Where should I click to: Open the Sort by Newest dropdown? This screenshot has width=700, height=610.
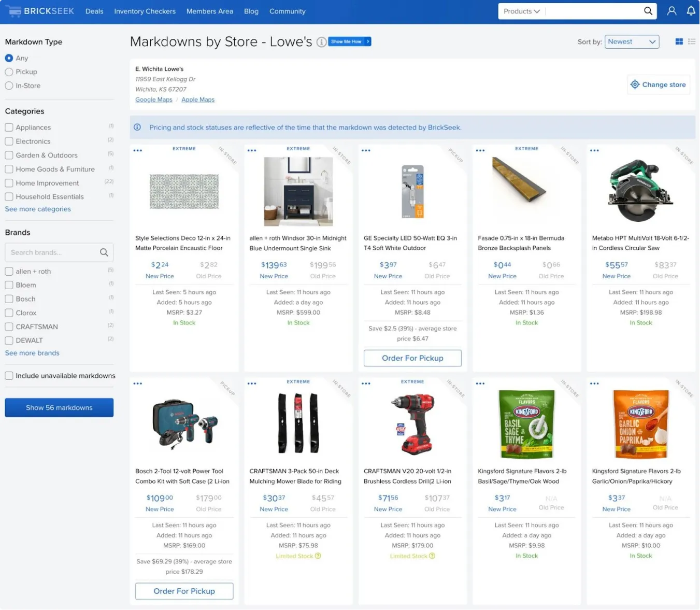632,41
